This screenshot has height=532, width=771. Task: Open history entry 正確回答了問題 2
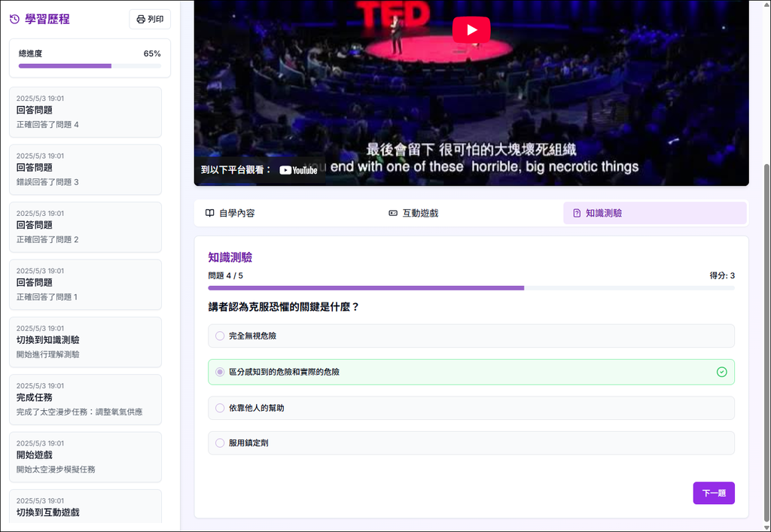86,227
